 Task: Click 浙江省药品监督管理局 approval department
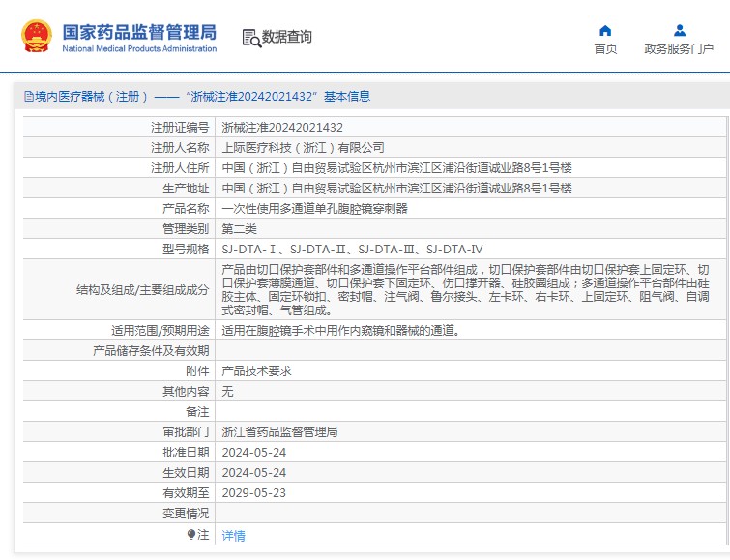coord(279,432)
